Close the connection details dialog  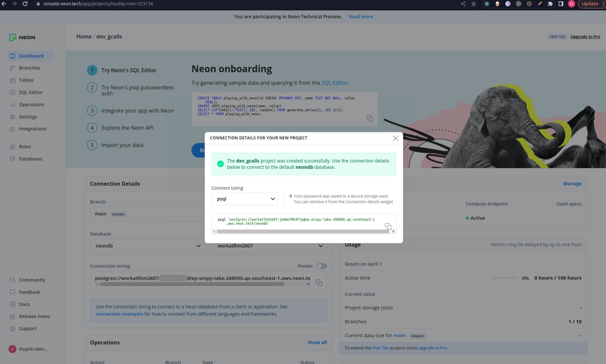click(x=395, y=138)
